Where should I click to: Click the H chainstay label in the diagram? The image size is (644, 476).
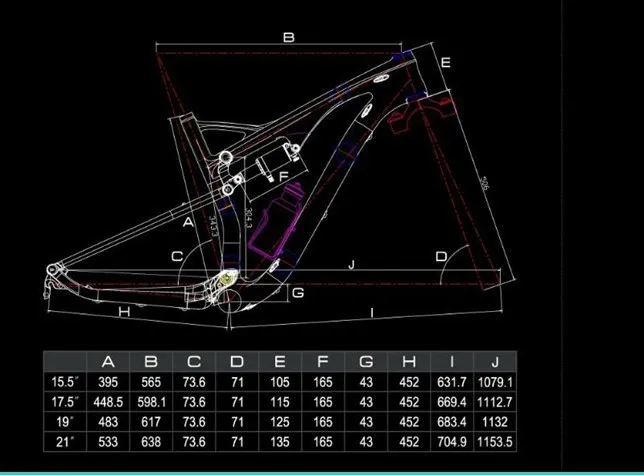coord(124,312)
